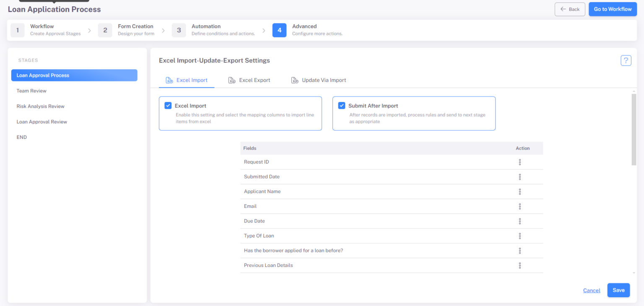Open action menu for Submitted Date
Screen dimensions: 644x306
(519, 177)
